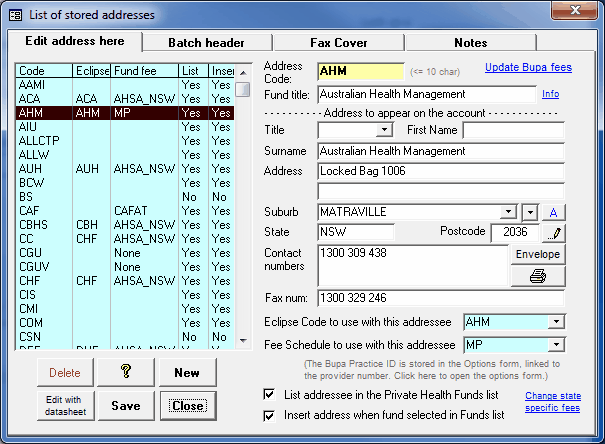Screen dimensions: 605x444
Task: Click the printer icon button
Action: pyautogui.click(x=538, y=276)
